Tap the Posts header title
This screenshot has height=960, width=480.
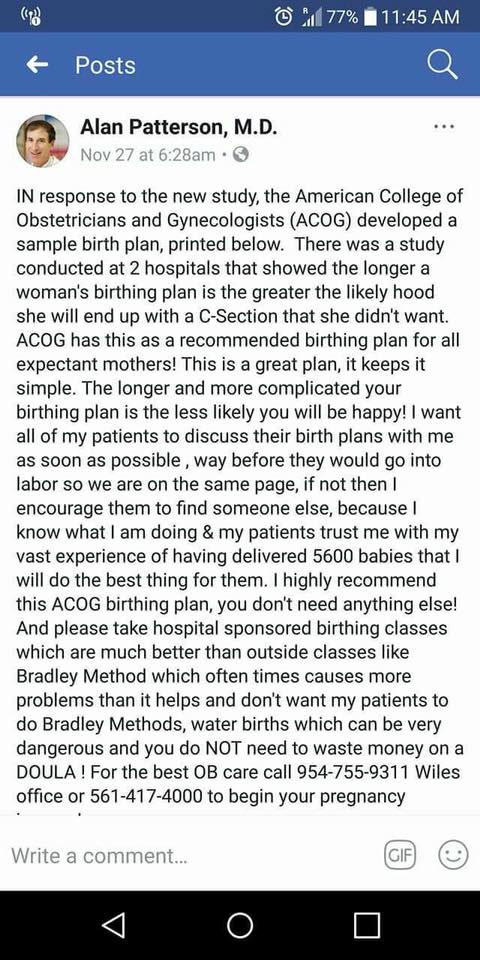105,65
